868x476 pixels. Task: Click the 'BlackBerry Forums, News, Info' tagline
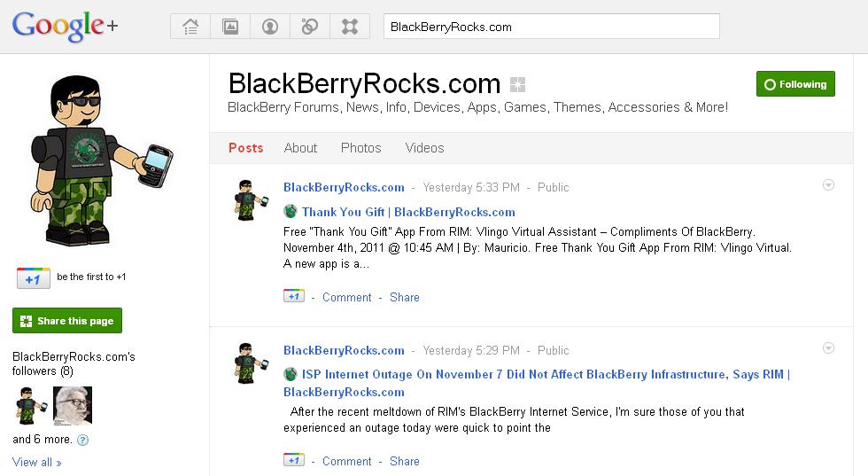477,107
